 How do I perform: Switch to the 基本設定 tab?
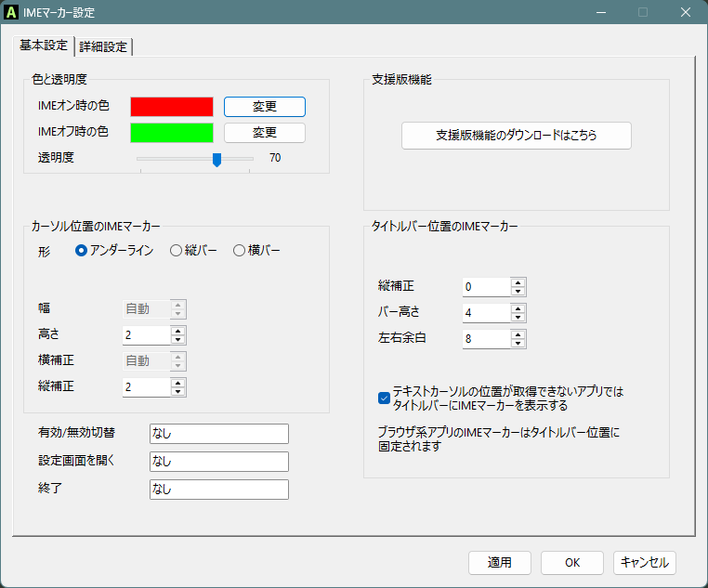[44, 46]
